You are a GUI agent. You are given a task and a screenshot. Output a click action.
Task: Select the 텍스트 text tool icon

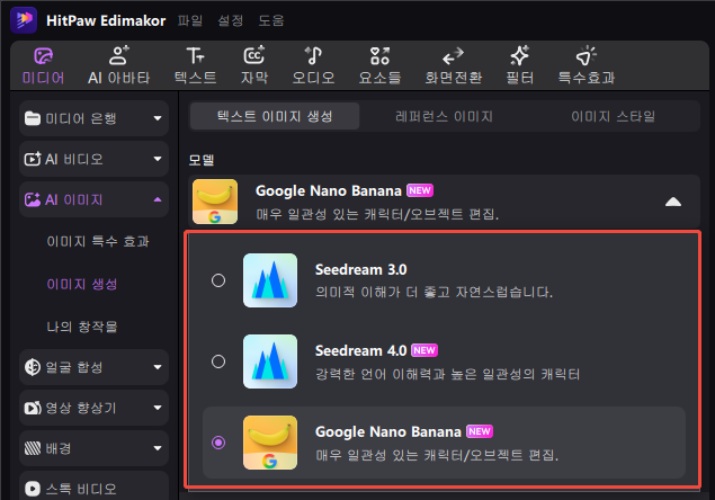coord(195,56)
